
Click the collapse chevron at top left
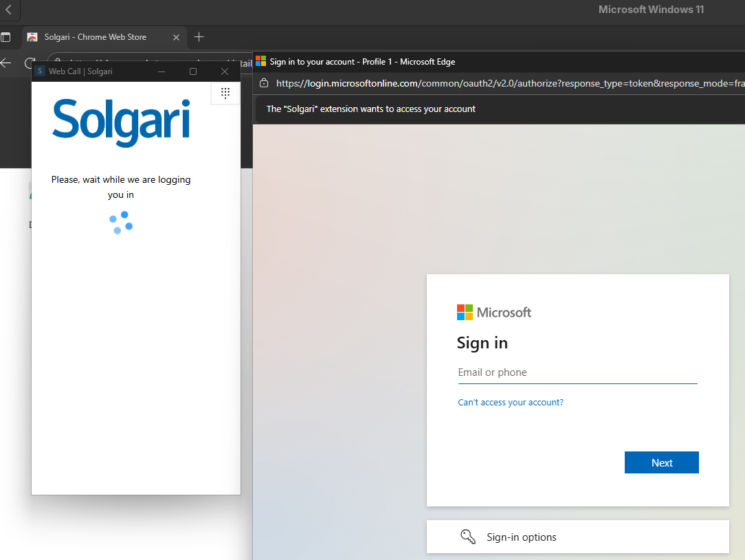(x=9, y=10)
